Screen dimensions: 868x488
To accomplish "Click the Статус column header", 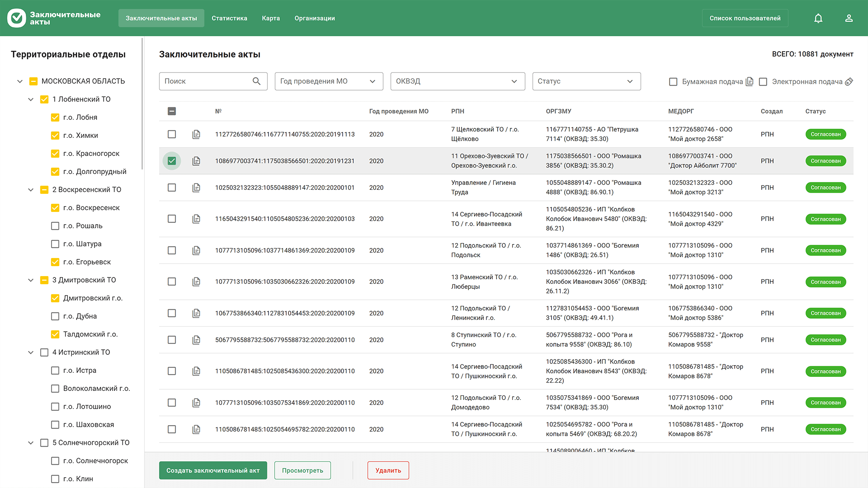I will pos(815,111).
